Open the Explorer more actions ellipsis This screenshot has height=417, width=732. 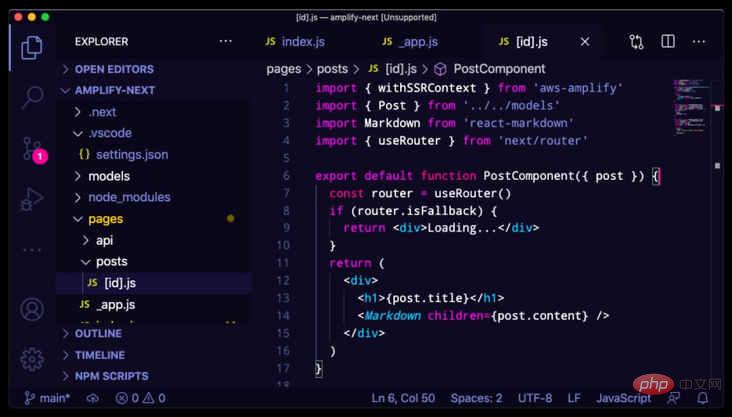coord(226,42)
